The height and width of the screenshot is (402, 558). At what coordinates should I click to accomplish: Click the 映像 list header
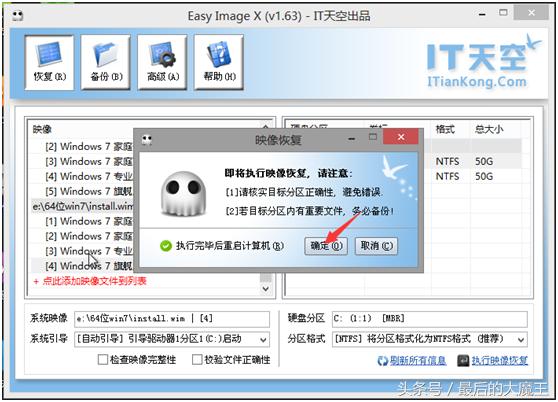pos(42,129)
